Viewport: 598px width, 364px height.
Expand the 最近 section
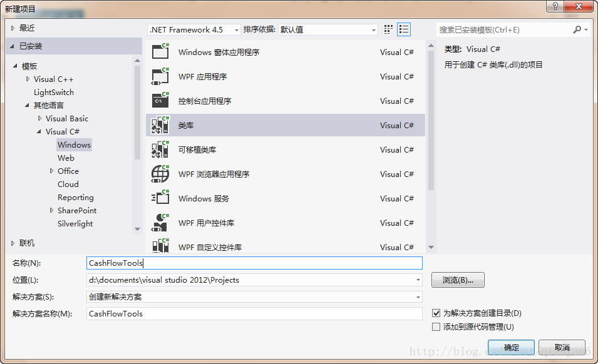[13, 28]
